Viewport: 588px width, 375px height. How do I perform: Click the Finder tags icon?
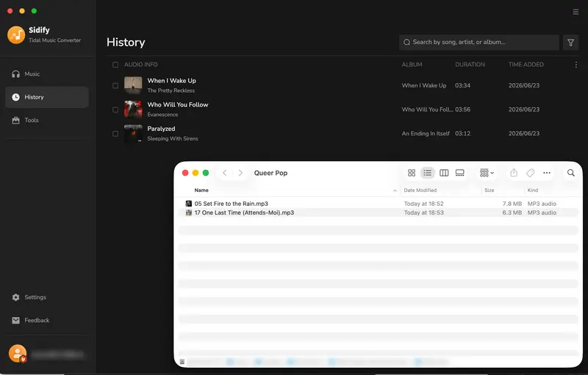point(530,173)
